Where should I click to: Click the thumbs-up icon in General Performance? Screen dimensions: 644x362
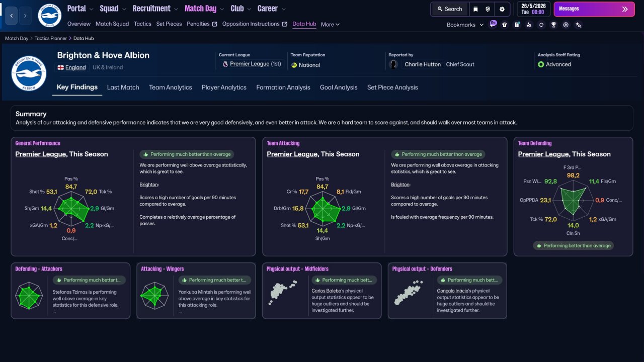pos(146,154)
